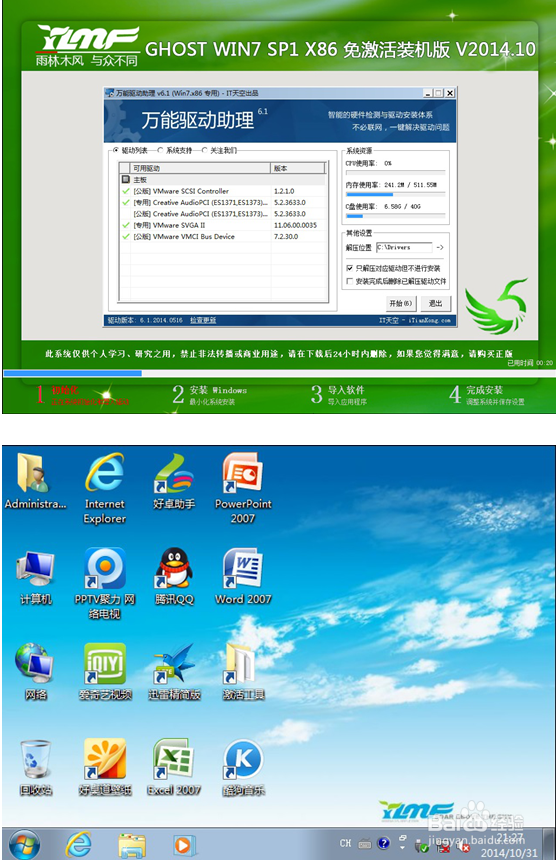
Task: Click the 退出 button
Action: click(x=436, y=303)
